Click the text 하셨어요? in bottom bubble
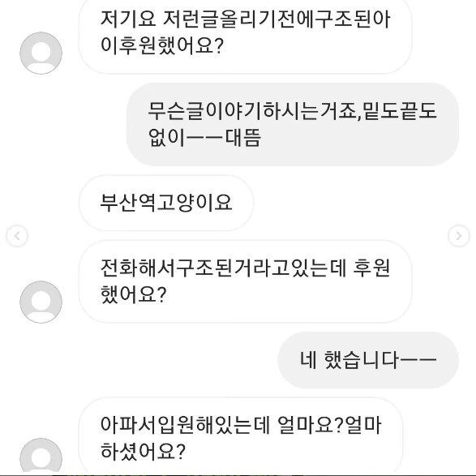476x476 pixels. tap(143, 451)
